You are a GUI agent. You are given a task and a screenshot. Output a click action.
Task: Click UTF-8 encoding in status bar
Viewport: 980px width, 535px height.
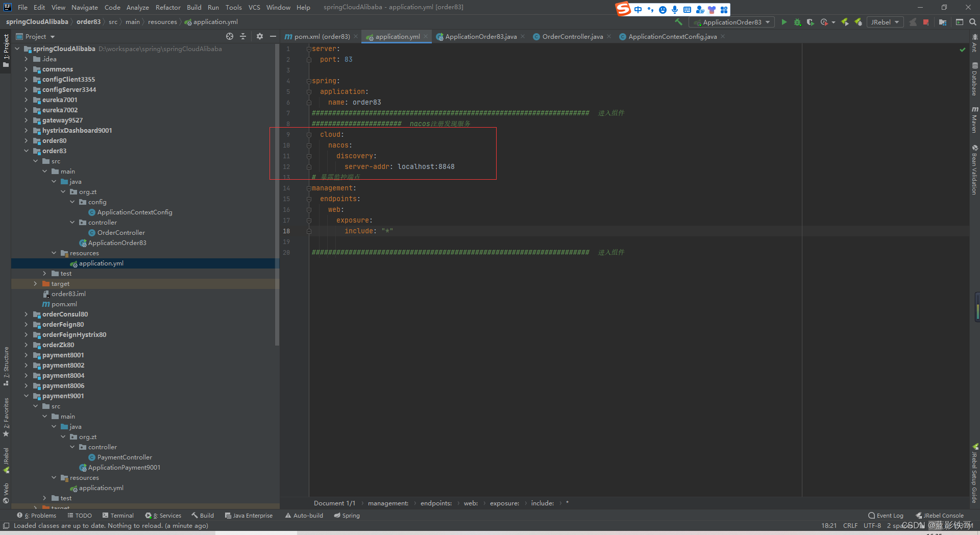coord(872,526)
